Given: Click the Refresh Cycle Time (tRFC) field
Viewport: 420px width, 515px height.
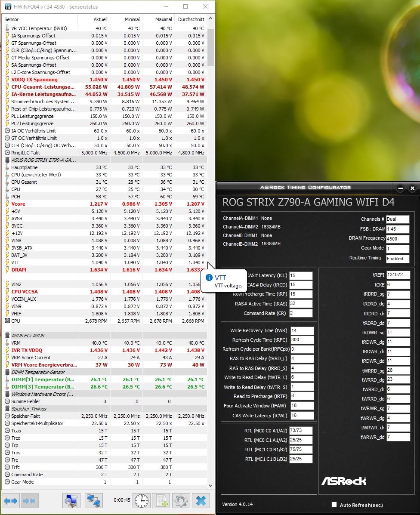Looking at the screenshot, I should [302, 340].
